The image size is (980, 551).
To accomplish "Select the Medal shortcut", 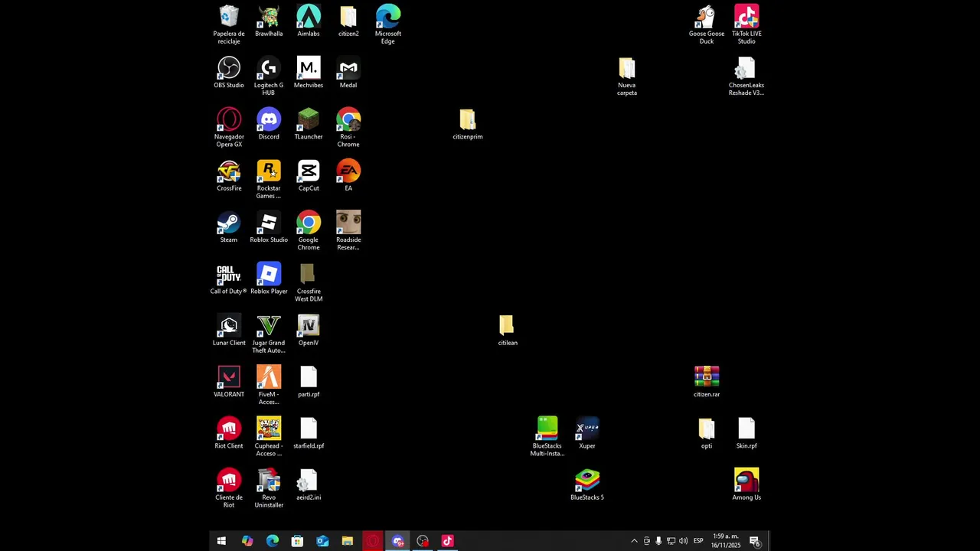I will pyautogui.click(x=348, y=72).
